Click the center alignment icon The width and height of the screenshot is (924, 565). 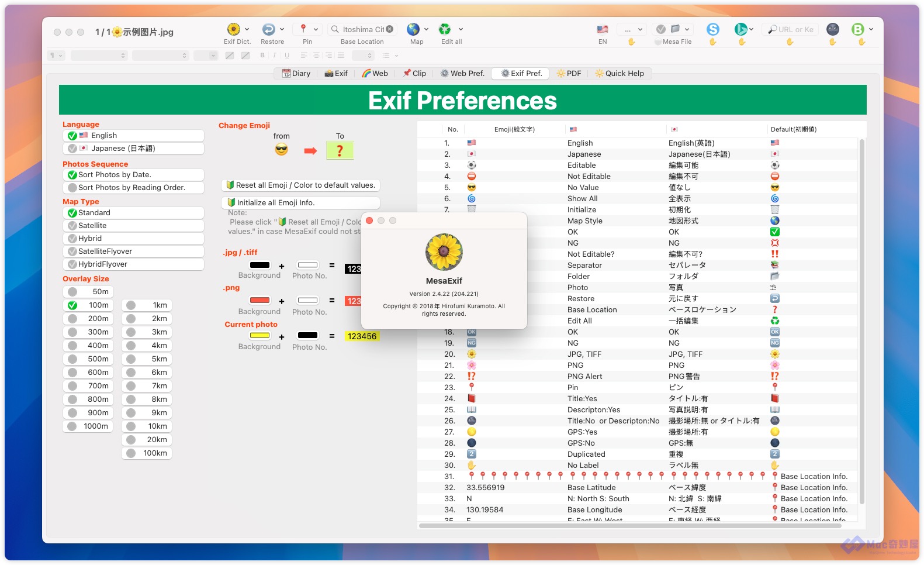pyautogui.click(x=316, y=56)
